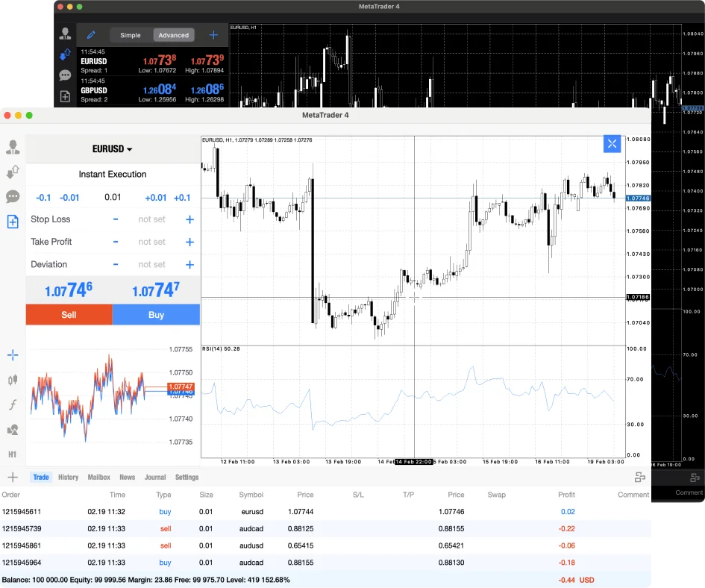The image size is (705, 588).
Task: Click the Profit column header
Action: pos(566,495)
